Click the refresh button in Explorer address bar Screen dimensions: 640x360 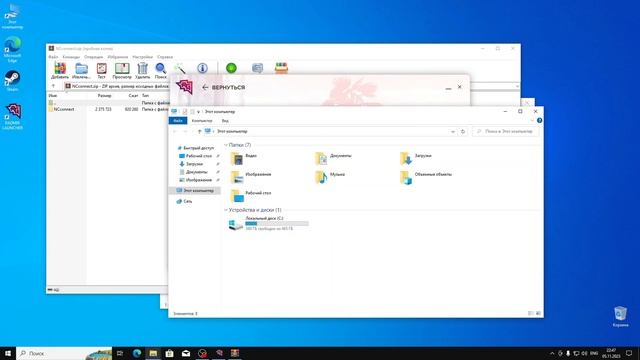point(462,131)
